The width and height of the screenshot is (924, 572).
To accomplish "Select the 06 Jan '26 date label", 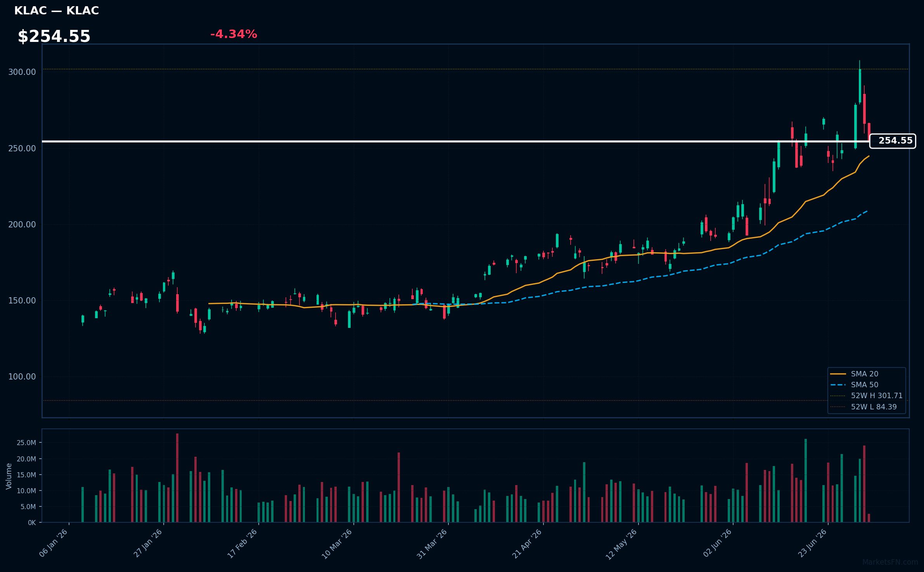I will click(54, 543).
